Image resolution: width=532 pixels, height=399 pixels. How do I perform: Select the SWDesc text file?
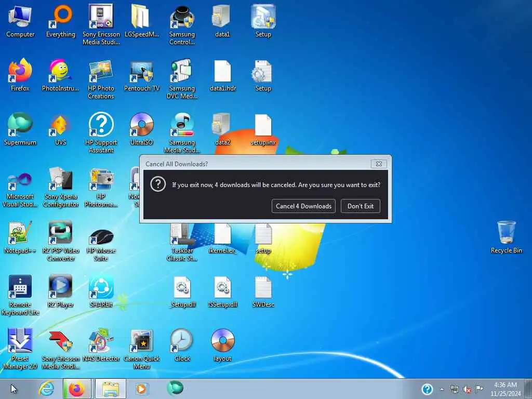pos(263,291)
